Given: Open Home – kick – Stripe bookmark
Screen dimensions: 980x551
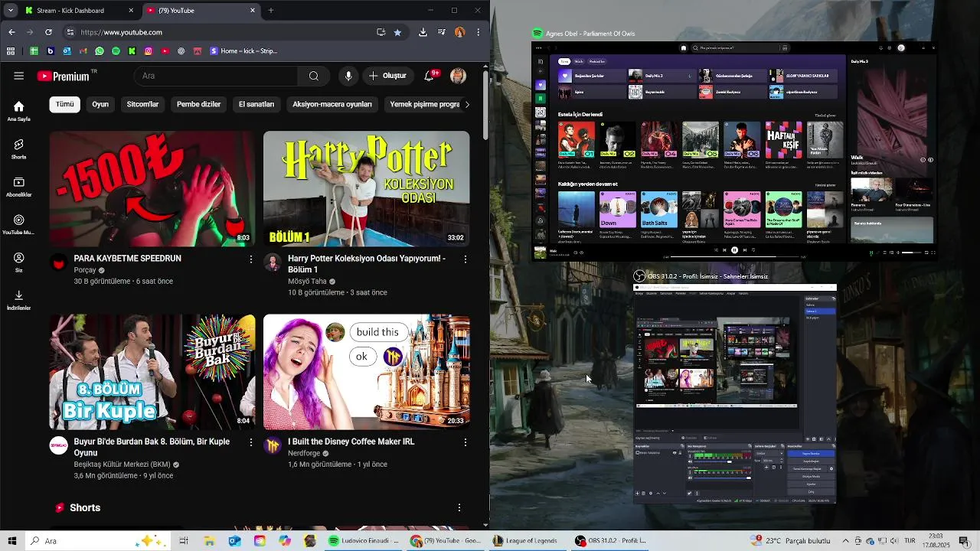Looking at the screenshot, I should [x=243, y=51].
